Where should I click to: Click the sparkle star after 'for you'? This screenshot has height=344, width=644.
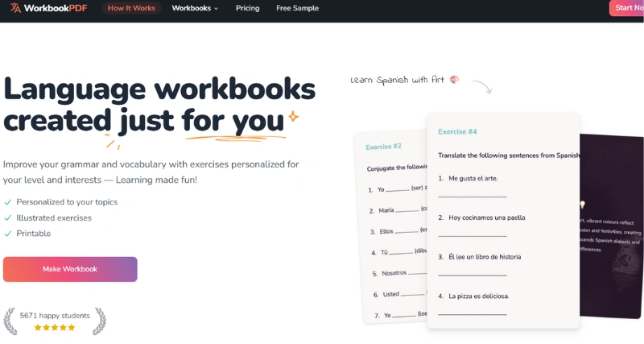point(293,117)
